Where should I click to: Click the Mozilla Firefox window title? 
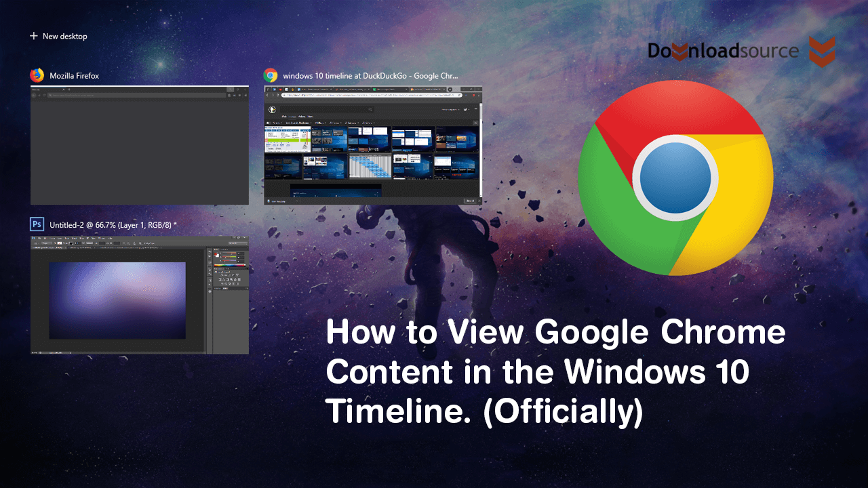coord(75,76)
